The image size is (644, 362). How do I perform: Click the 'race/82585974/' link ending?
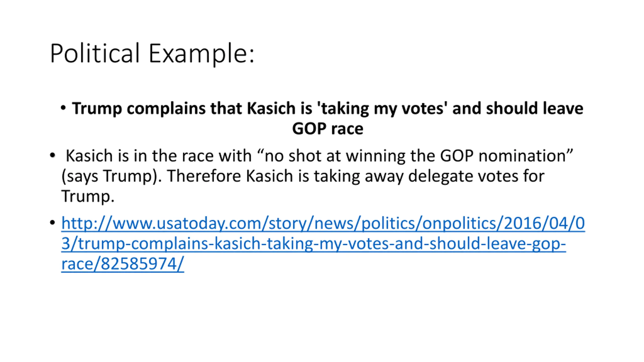(123, 264)
